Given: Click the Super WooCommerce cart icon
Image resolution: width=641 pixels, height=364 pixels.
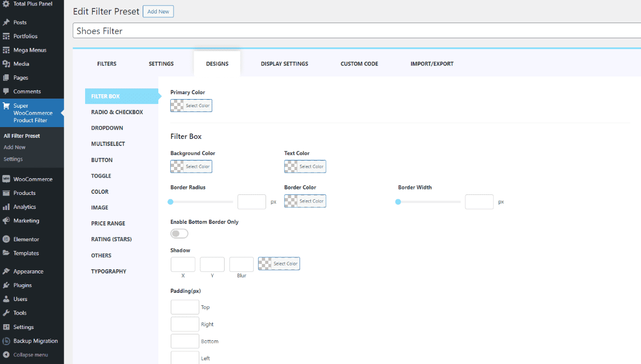Looking at the screenshot, I should [x=6, y=106].
